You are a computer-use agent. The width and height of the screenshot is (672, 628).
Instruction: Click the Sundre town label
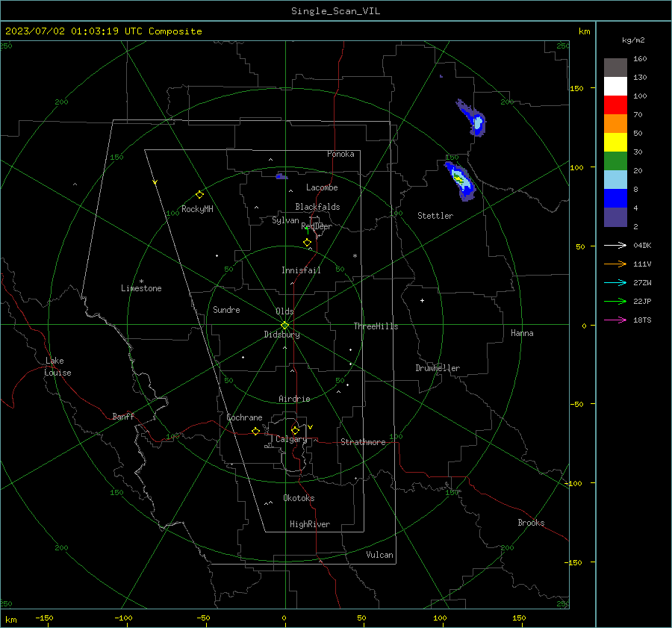coord(226,310)
